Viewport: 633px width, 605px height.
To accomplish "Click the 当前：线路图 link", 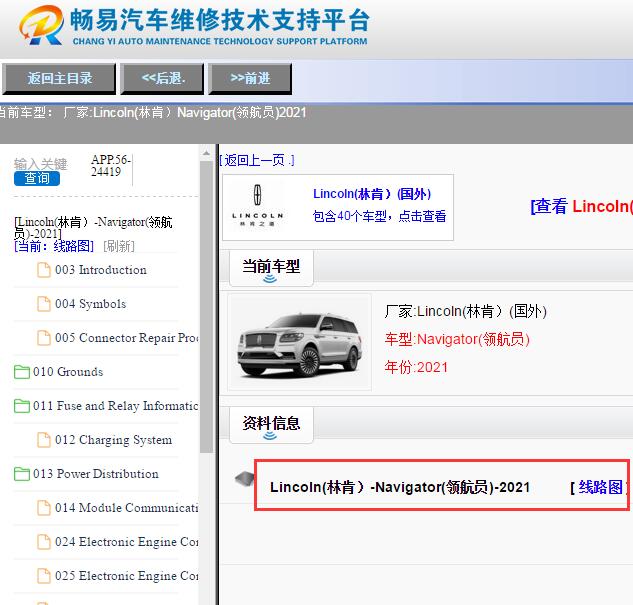I will (x=54, y=246).
